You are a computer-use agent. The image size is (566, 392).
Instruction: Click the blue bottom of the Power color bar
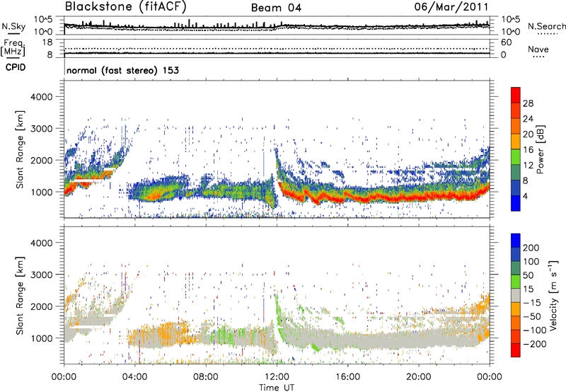516,204
